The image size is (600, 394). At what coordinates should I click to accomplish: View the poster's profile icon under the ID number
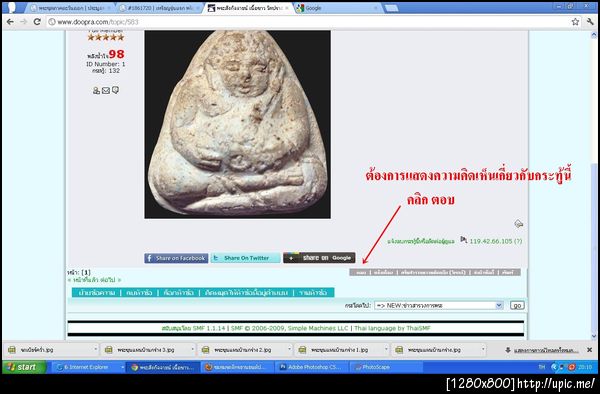[96, 90]
